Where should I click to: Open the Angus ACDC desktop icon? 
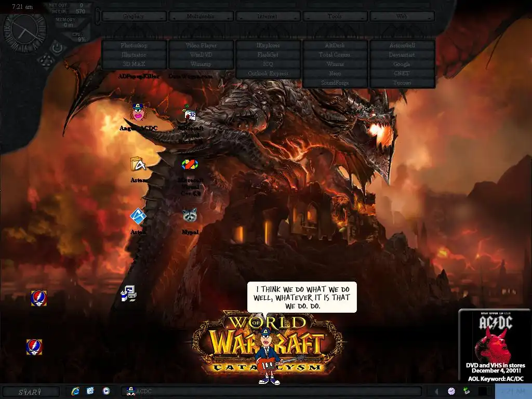[x=138, y=113]
